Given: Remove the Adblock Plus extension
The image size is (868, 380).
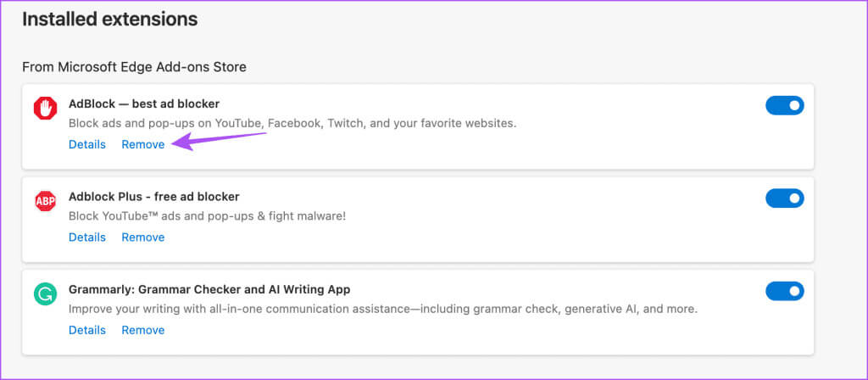Looking at the screenshot, I should point(142,237).
